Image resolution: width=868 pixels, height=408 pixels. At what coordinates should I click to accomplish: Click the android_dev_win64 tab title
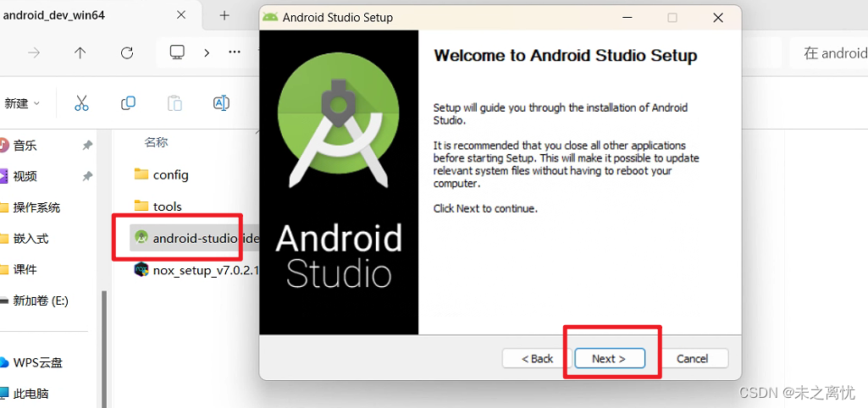pyautogui.click(x=53, y=15)
